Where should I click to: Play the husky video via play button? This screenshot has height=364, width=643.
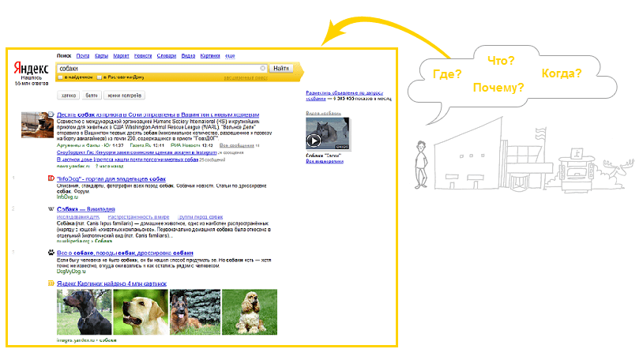point(314,141)
